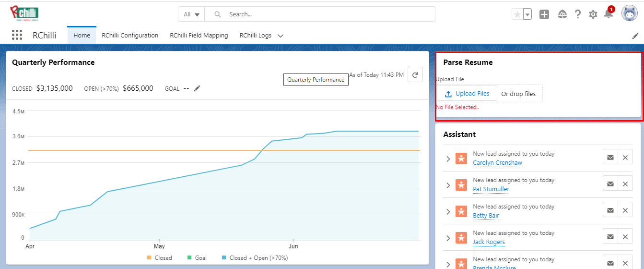Click the upload arrow icon in Upload Files
The height and width of the screenshot is (269, 644).
(x=448, y=94)
